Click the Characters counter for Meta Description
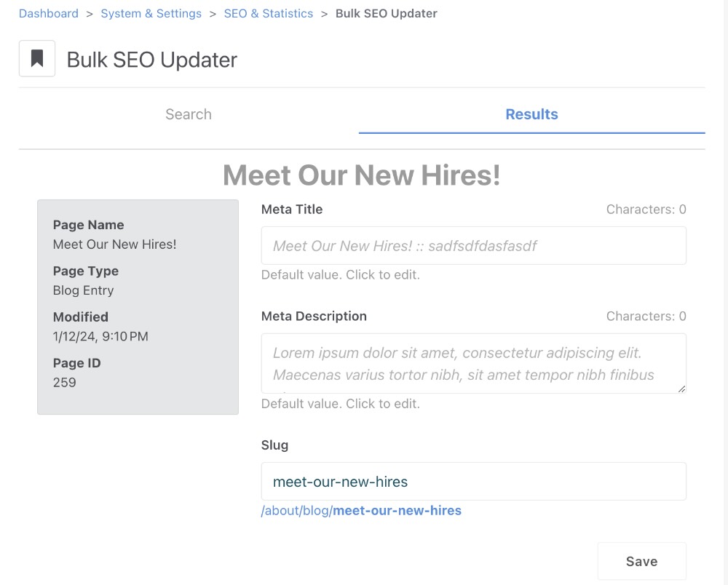Viewport: 728px width, 585px height. tap(645, 316)
